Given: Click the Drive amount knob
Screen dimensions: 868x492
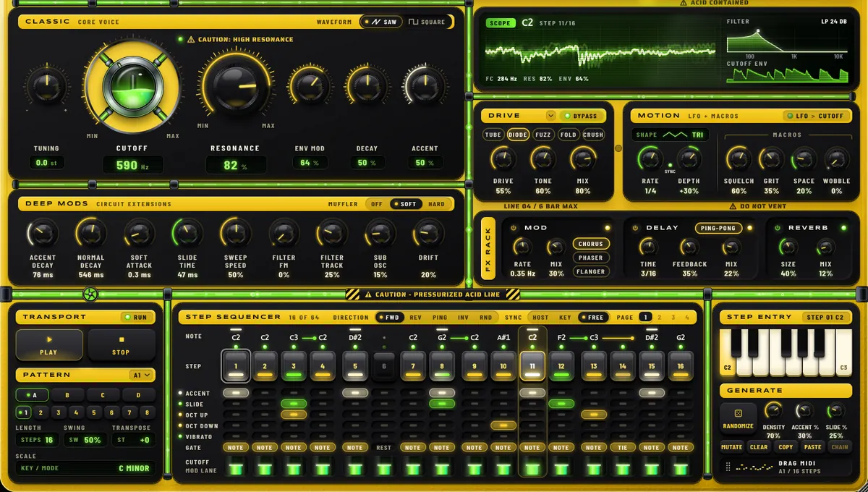Looking at the screenshot, I should pyautogui.click(x=503, y=158).
